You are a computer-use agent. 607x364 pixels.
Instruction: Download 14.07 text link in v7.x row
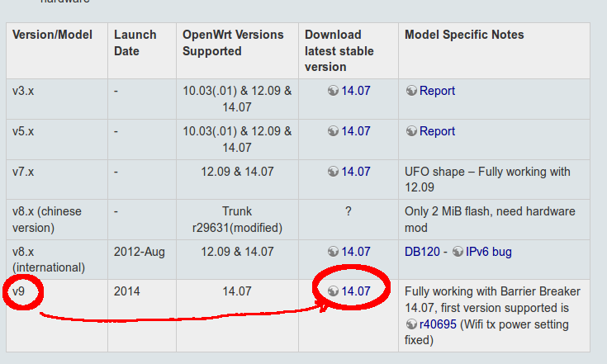coord(356,172)
